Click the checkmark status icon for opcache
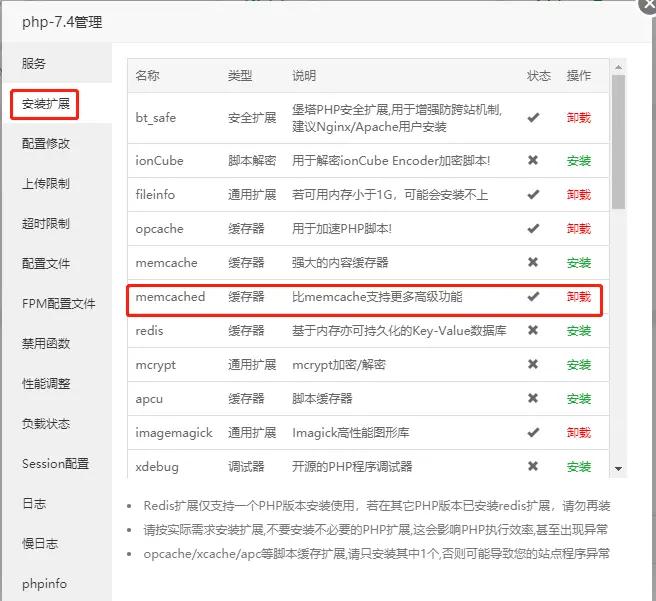This screenshot has height=601, width=656. (x=533, y=229)
